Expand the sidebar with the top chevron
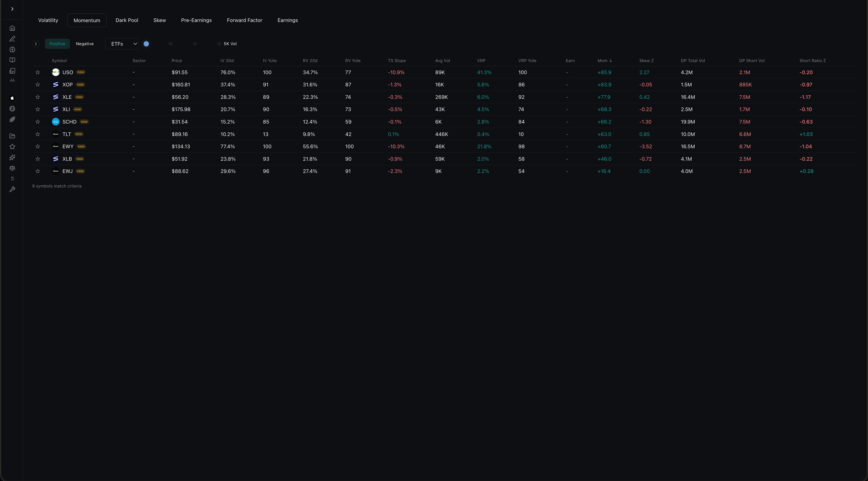 pyautogui.click(x=12, y=9)
